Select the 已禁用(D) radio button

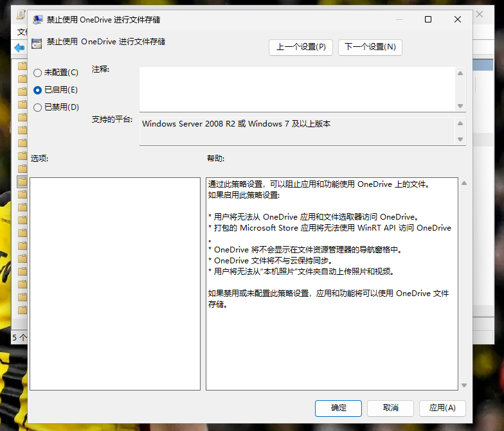(56, 107)
